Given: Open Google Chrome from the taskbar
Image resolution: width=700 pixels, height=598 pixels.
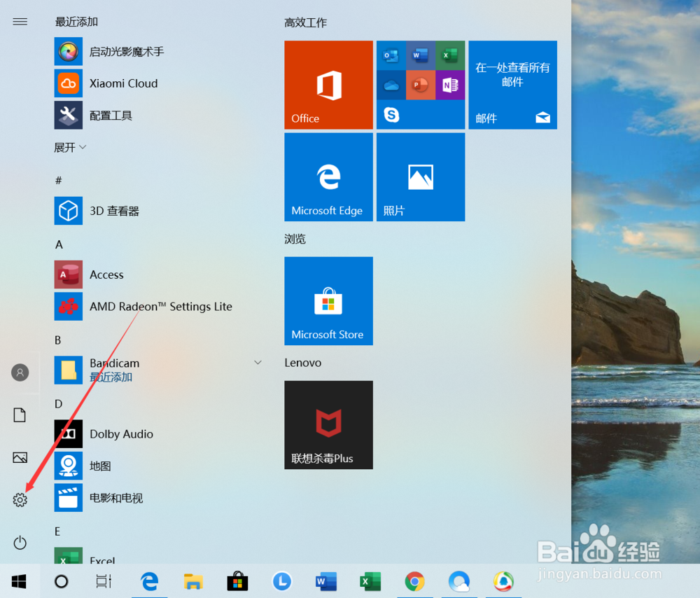Looking at the screenshot, I should [x=414, y=581].
